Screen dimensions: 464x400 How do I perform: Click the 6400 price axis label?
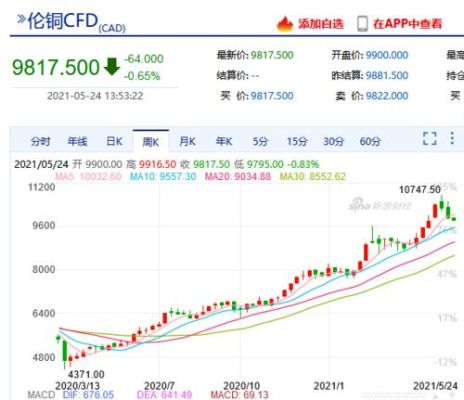[43, 313]
